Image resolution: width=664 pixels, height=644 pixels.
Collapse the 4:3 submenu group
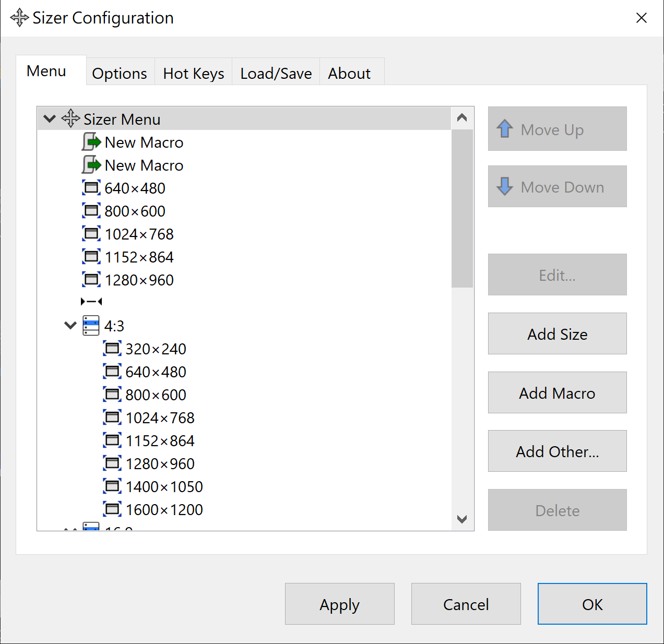[x=70, y=326]
